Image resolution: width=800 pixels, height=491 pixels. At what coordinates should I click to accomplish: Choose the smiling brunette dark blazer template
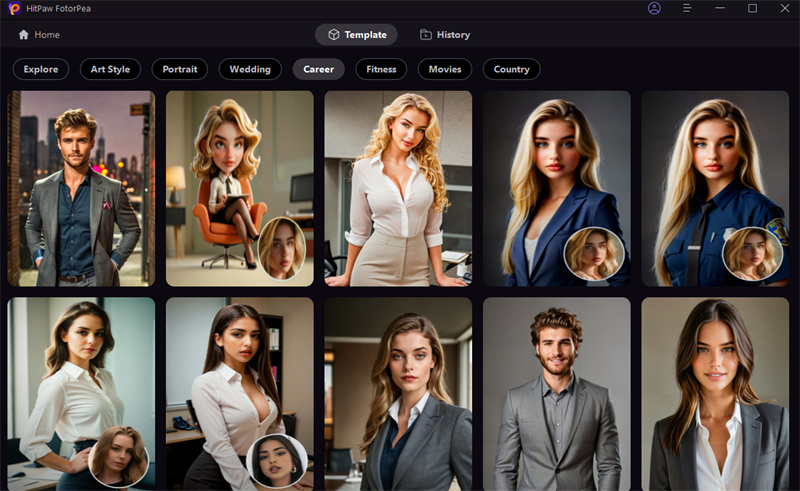[x=715, y=394]
